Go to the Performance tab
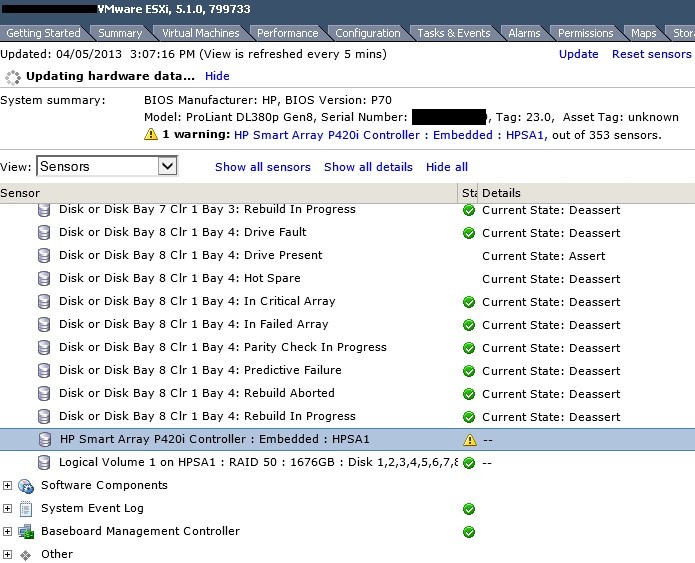Screen dimensions: 695x563 [287, 33]
